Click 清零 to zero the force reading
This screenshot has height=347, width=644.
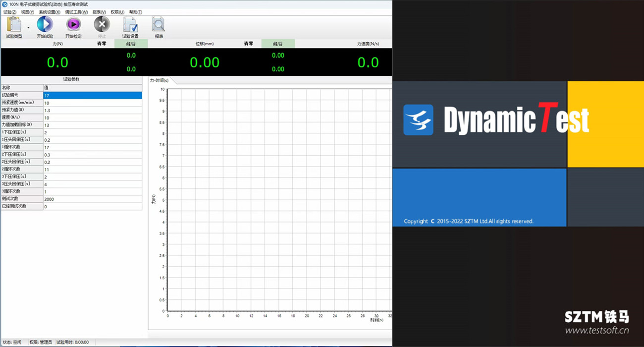(101, 44)
